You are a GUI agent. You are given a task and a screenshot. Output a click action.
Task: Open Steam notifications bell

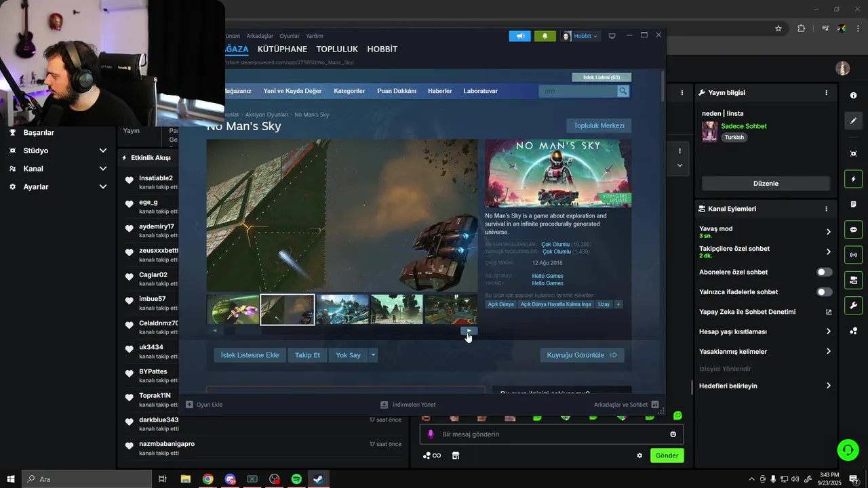tap(545, 36)
